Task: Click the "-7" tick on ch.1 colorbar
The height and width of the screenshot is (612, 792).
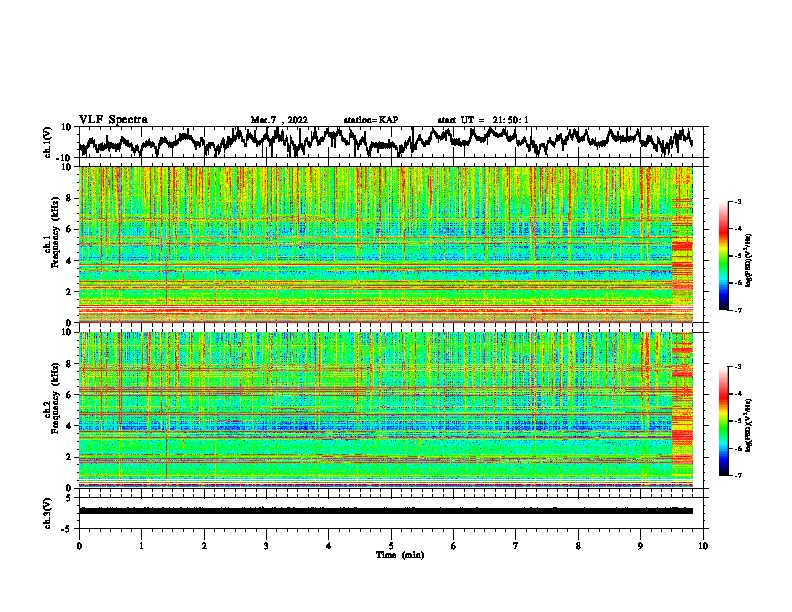Action: coord(737,310)
